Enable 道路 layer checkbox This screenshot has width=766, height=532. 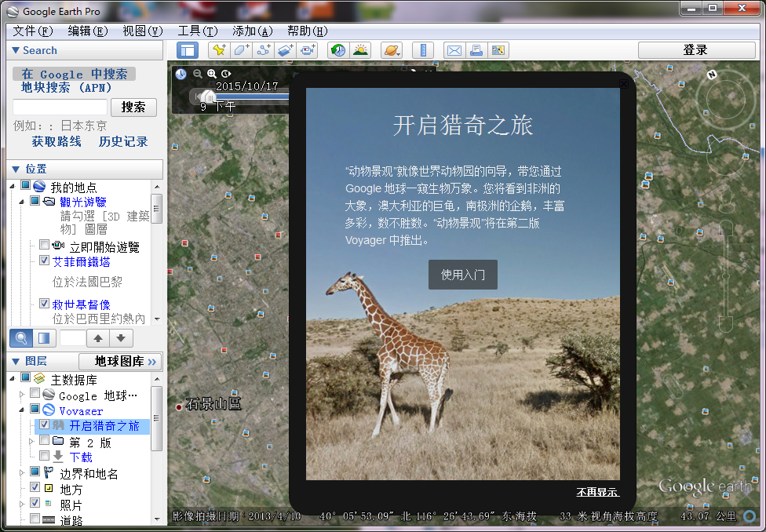tap(35, 519)
